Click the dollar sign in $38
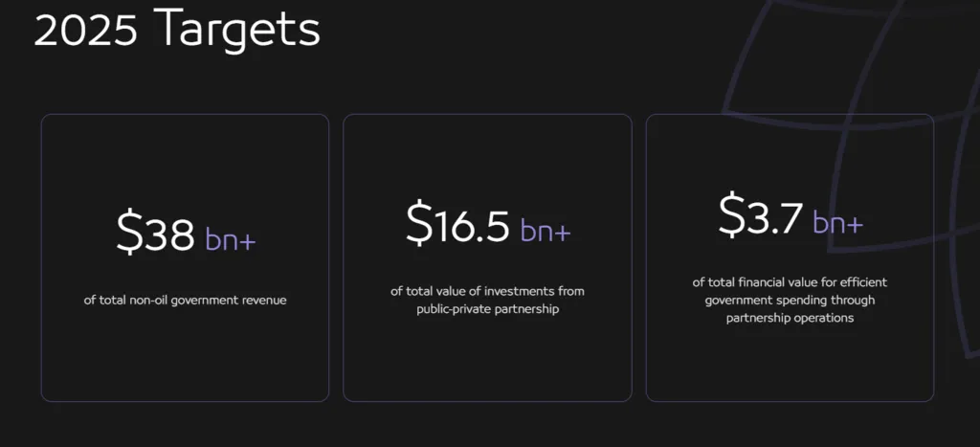Viewport: 980px width, 447px height. (129, 233)
